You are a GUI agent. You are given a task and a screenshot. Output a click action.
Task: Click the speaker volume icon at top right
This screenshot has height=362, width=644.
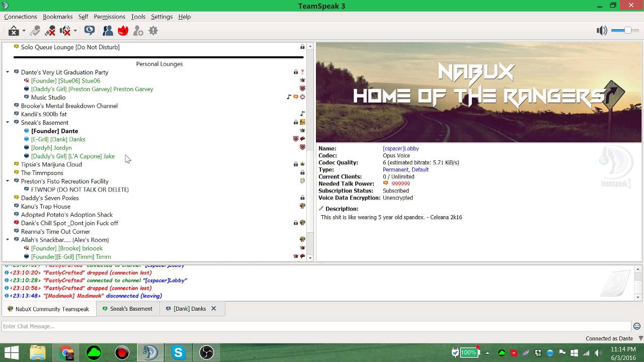coord(602,31)
